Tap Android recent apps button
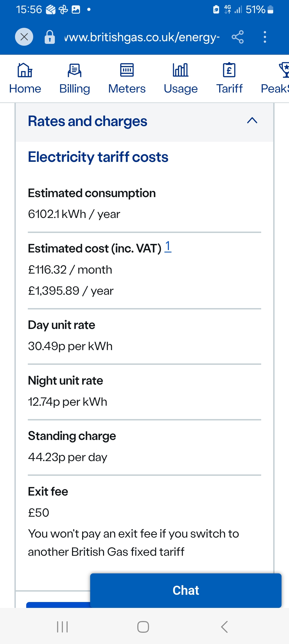Viewport: 289px width, 644px height. click(x=62, y=627)
